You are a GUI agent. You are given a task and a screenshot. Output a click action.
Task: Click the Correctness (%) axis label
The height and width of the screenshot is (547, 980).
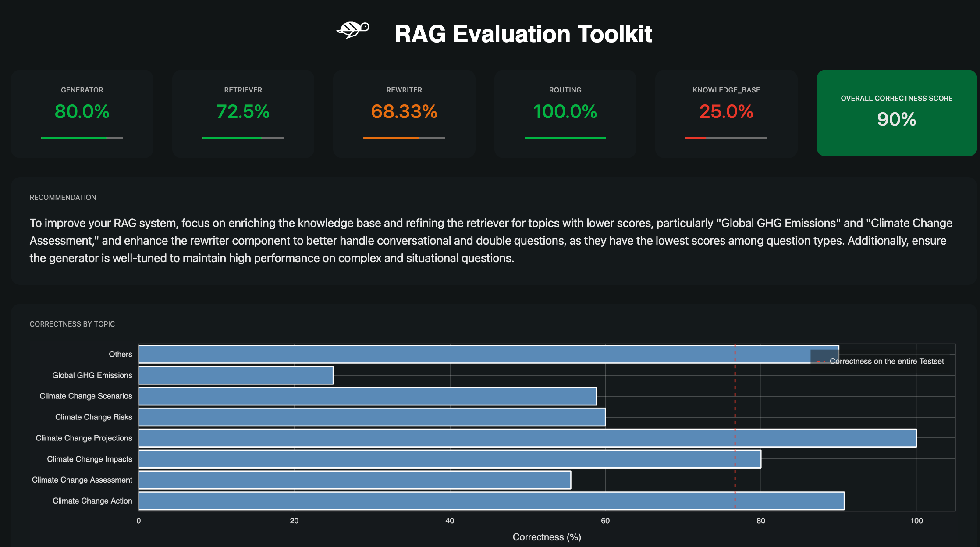[x=547, y=537]
